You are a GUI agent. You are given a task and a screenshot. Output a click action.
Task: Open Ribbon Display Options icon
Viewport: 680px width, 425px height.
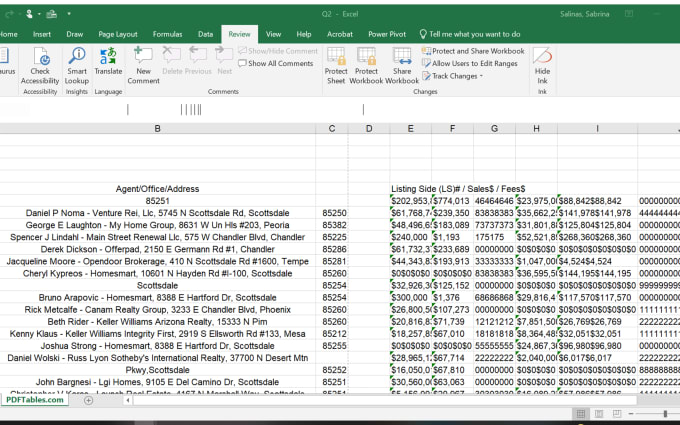[629, 14]
